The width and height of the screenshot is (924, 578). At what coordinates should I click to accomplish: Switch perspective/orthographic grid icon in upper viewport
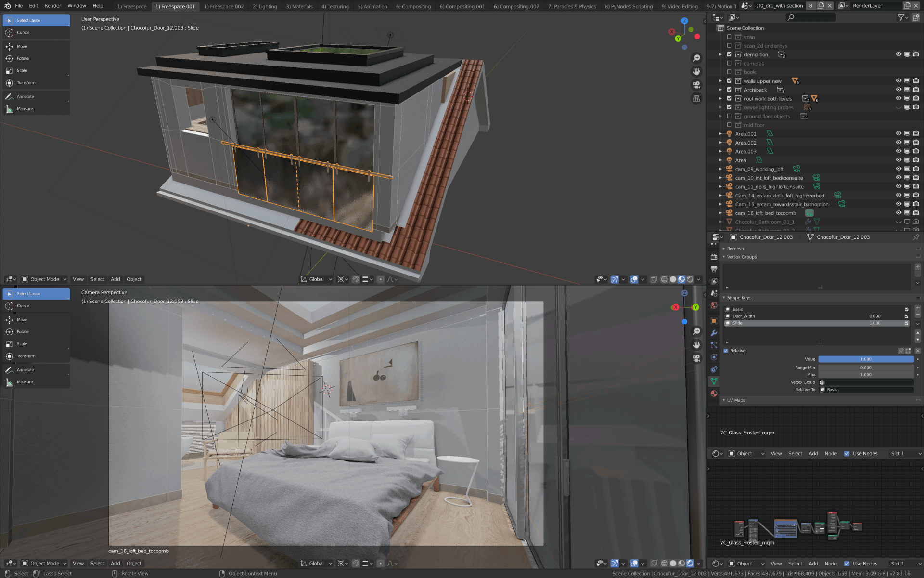click(696, 99)
